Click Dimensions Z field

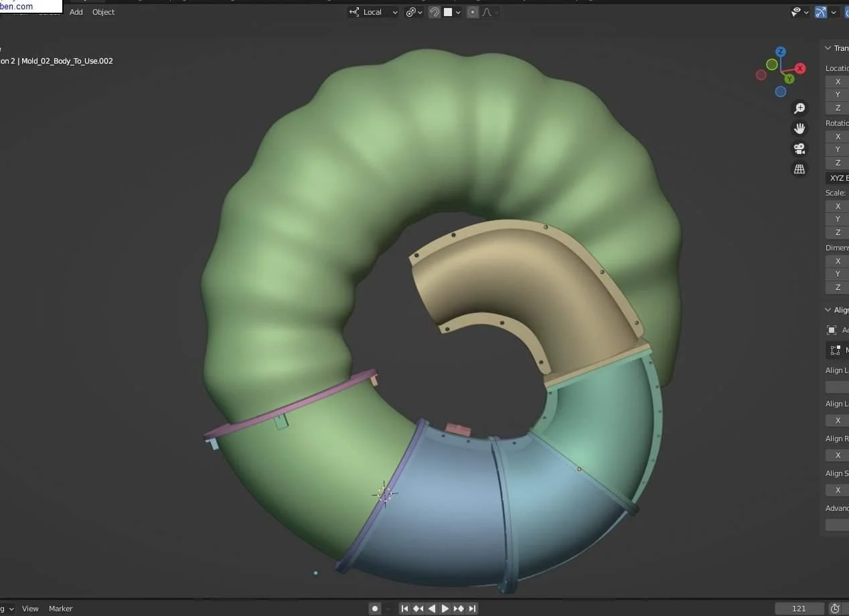pyautogui.click(x=837, y=287)
